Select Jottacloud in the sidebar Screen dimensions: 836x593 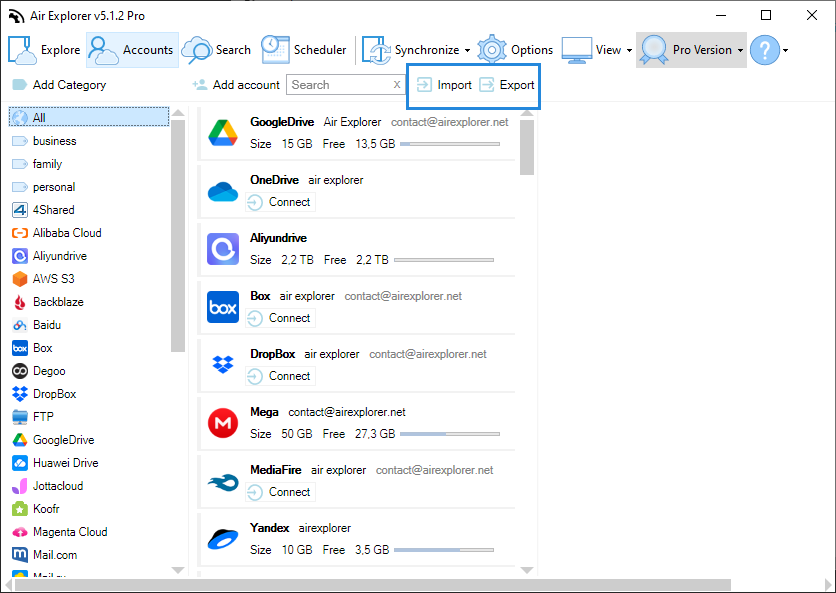(47, 485)
